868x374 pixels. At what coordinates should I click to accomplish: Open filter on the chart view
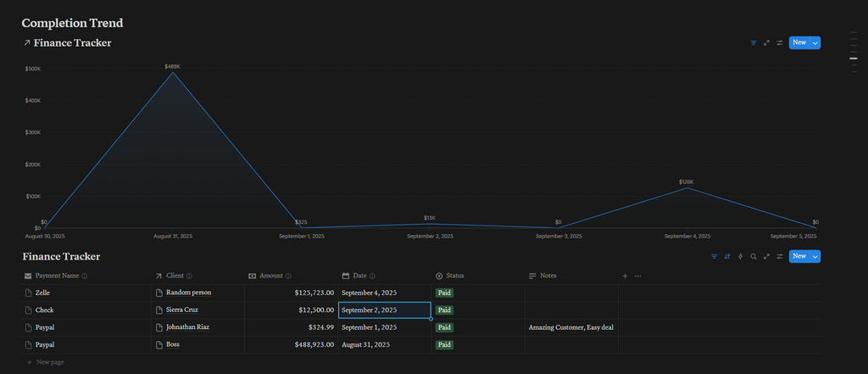coord(754,42)
